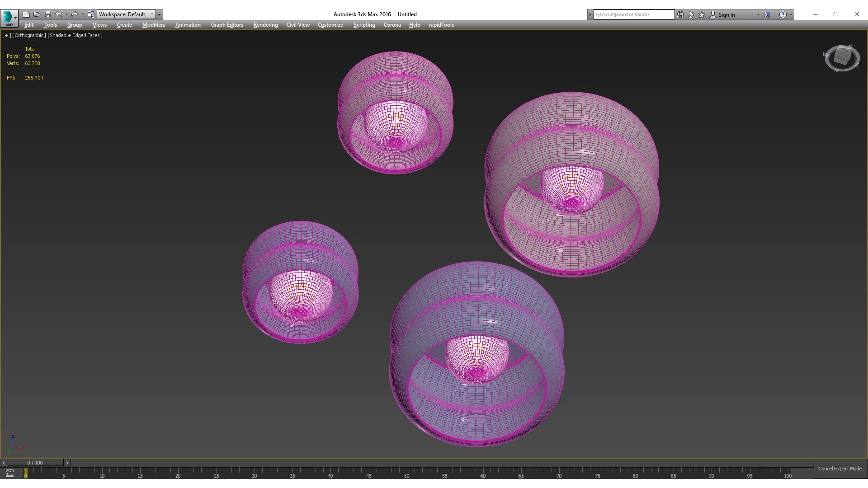Expand the InfoCenter search arrow
Image resolution: width=868 pixels, height=488 pixels.
[590, 14]
